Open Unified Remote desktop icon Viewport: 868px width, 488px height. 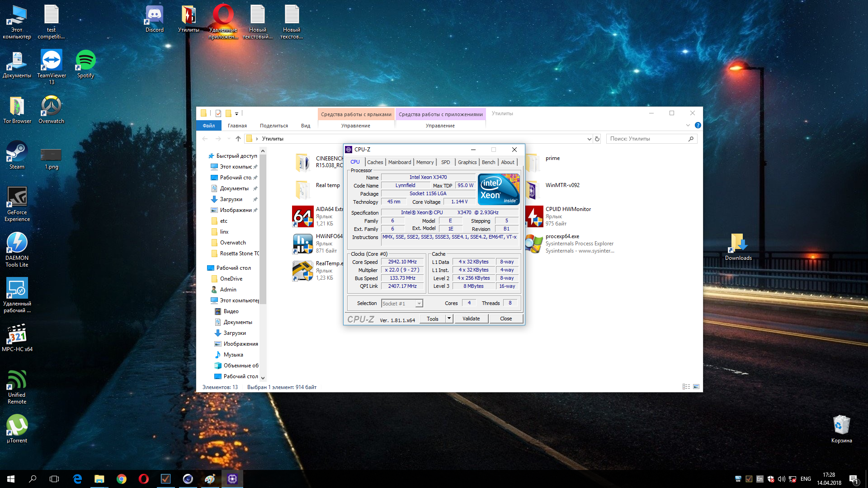(x=17, y=386)
